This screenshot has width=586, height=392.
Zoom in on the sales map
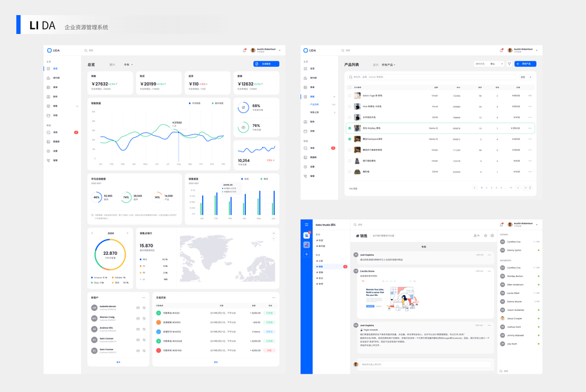(273, 233)
